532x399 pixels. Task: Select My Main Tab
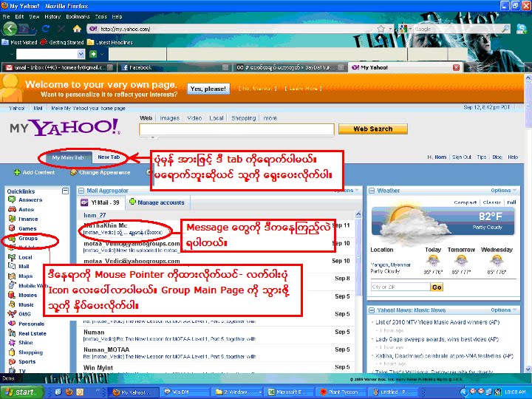pyautogui.click(x=68, y=157)
